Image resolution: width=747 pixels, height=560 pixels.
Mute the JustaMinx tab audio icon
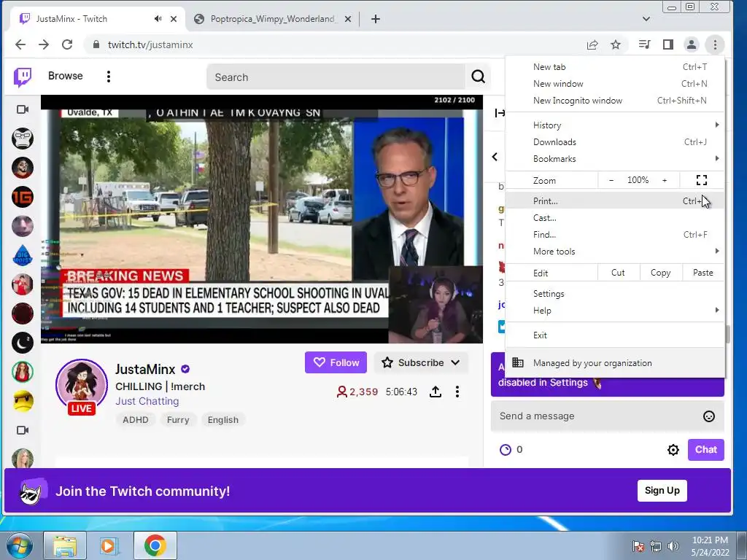click(158, 18)
